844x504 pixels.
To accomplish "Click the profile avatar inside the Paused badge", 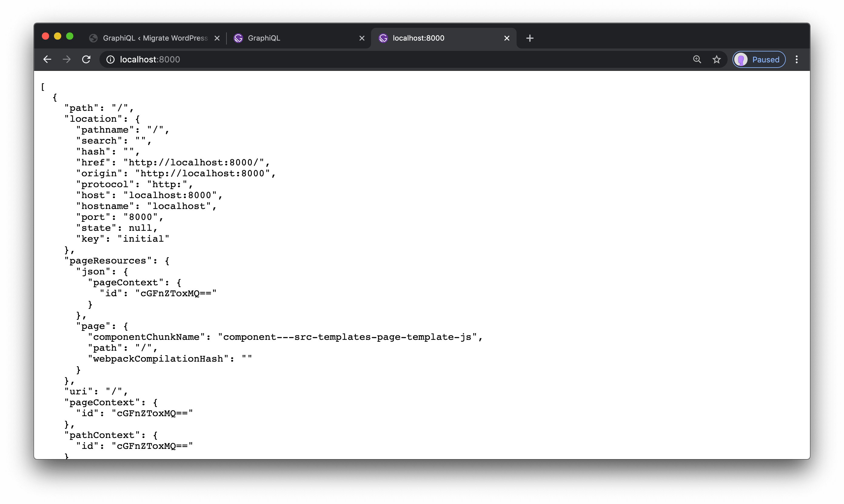I will pos(742,59).
